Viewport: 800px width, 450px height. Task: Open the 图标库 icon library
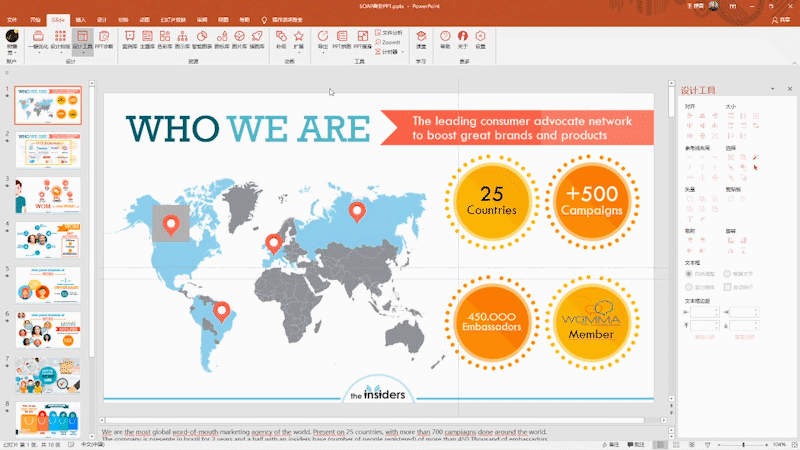tap(222, 39)
